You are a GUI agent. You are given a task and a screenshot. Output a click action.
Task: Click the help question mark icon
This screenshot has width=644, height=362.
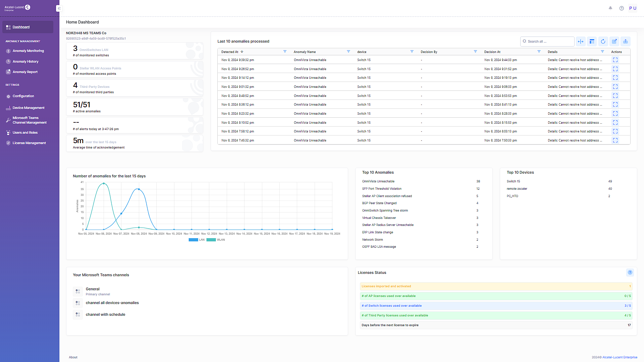tap(621, 8)
